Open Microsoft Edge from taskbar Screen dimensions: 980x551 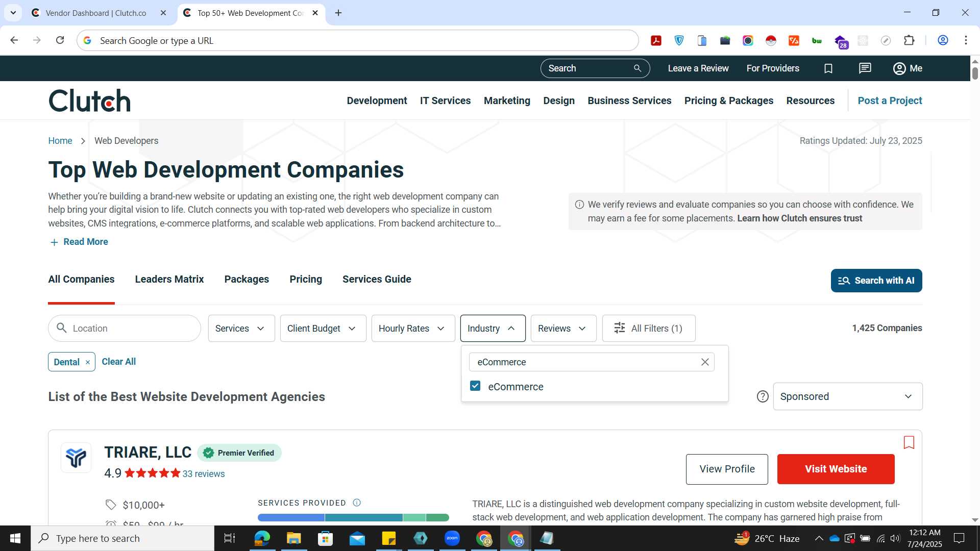(262, 538)
